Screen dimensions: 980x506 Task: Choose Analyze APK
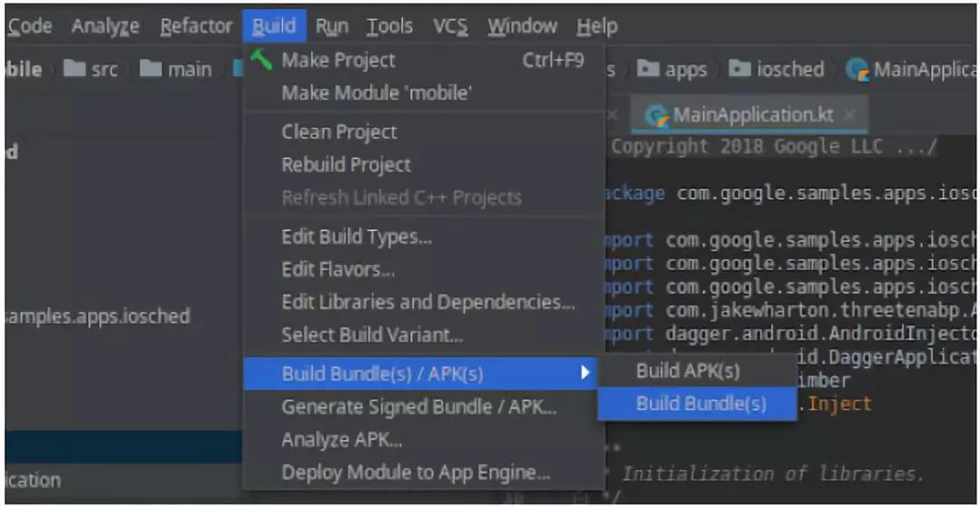pos(424,440)
